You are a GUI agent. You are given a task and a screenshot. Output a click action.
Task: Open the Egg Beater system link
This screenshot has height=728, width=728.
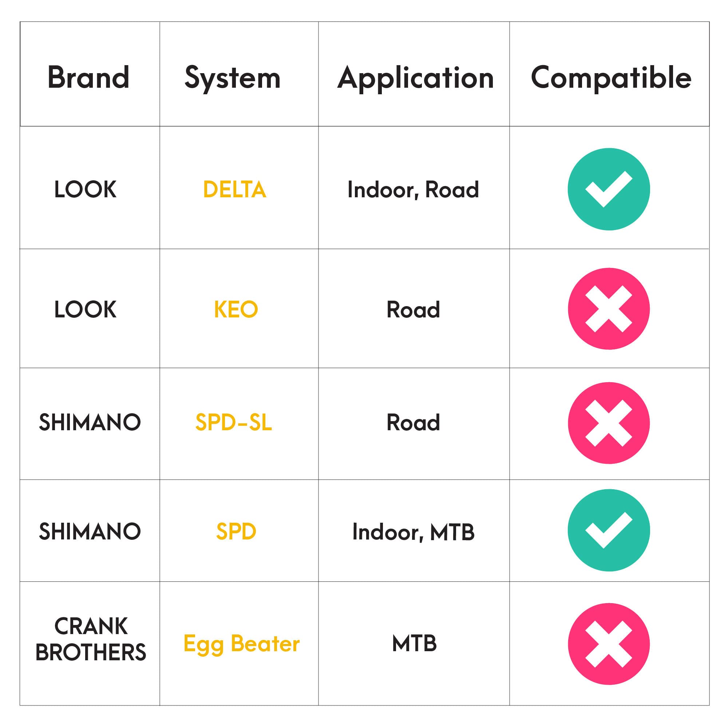pos(242,644)
